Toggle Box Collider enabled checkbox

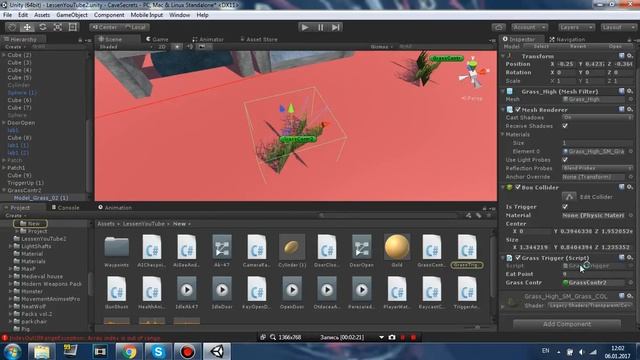coord(518,187)
